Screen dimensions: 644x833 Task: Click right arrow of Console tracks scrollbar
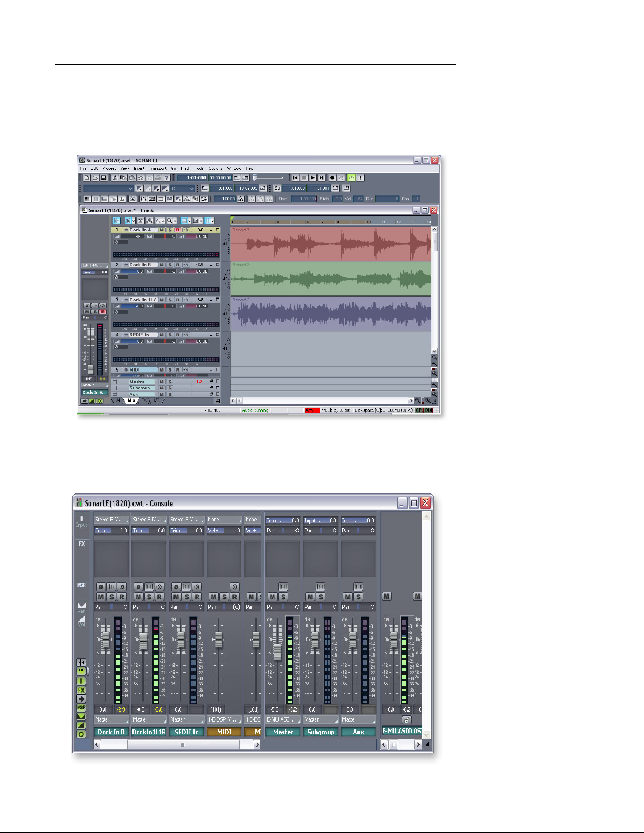[257, 745]
